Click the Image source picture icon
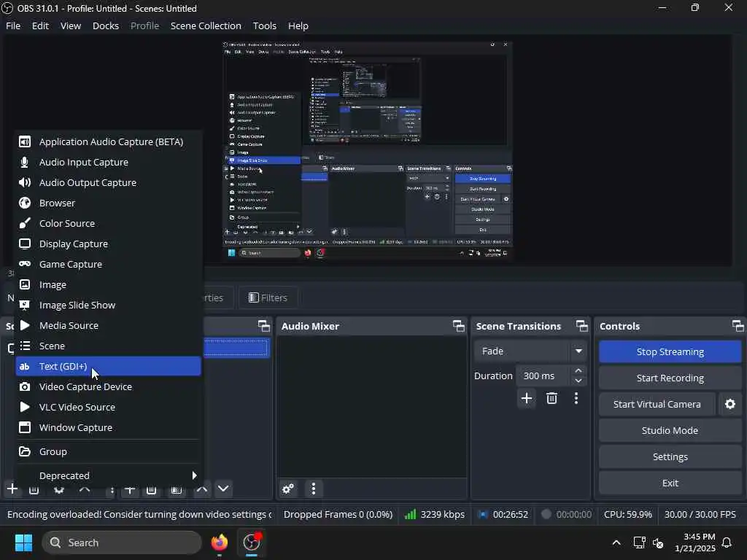 [x=25, y=285]
